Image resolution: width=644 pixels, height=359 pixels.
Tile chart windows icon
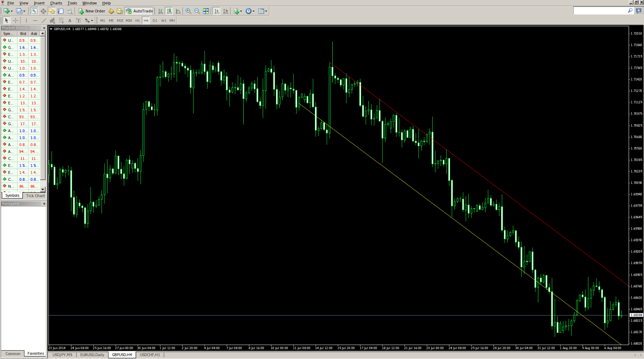point(206,11)
